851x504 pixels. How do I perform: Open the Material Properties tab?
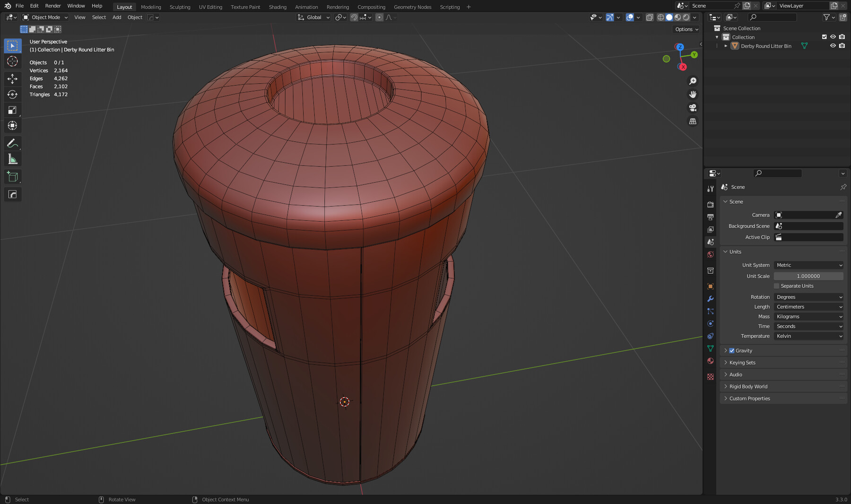coord(711,361)
